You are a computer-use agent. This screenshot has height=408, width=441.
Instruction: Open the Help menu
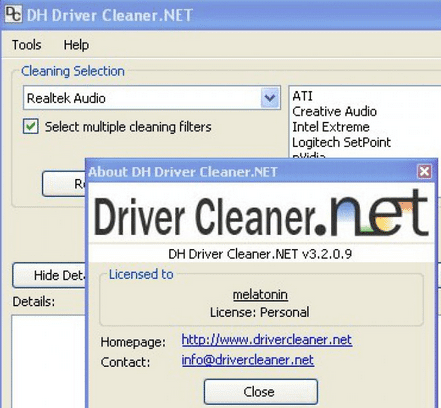click(x=76, y=45)
